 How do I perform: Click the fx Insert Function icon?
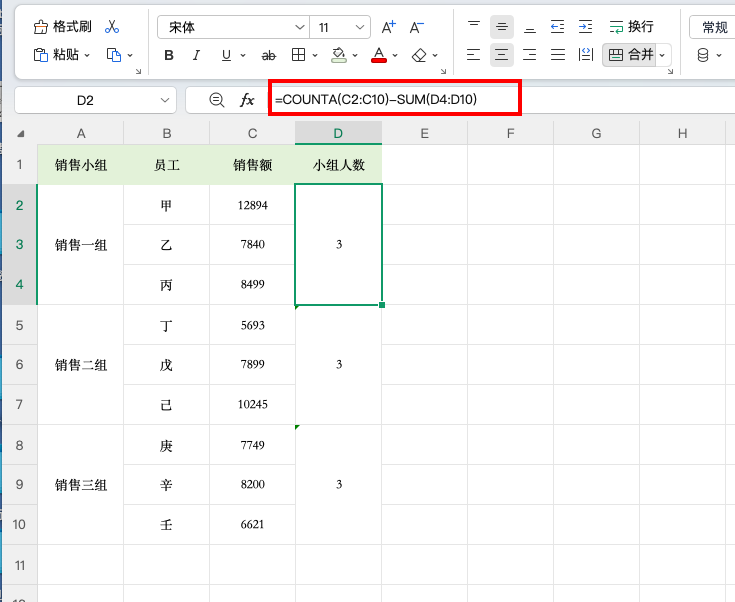tap(247, 100)
